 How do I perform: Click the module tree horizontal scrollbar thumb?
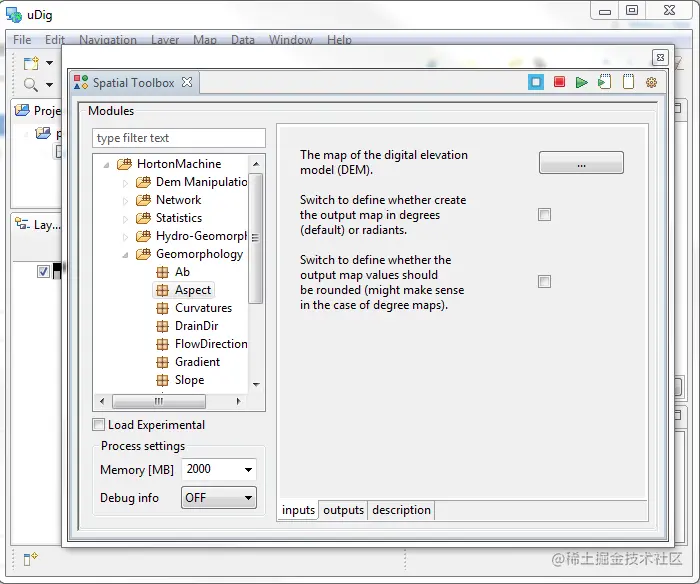[x=159, y=401]
